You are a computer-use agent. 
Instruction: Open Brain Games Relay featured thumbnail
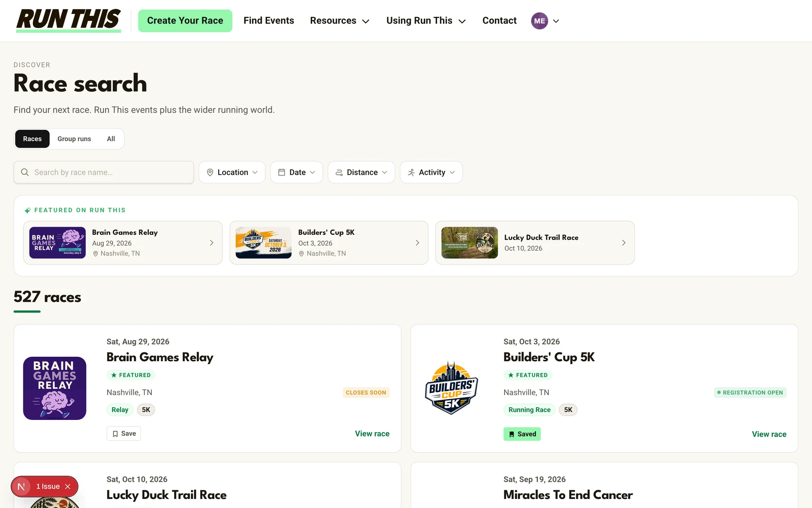[57, 242]
